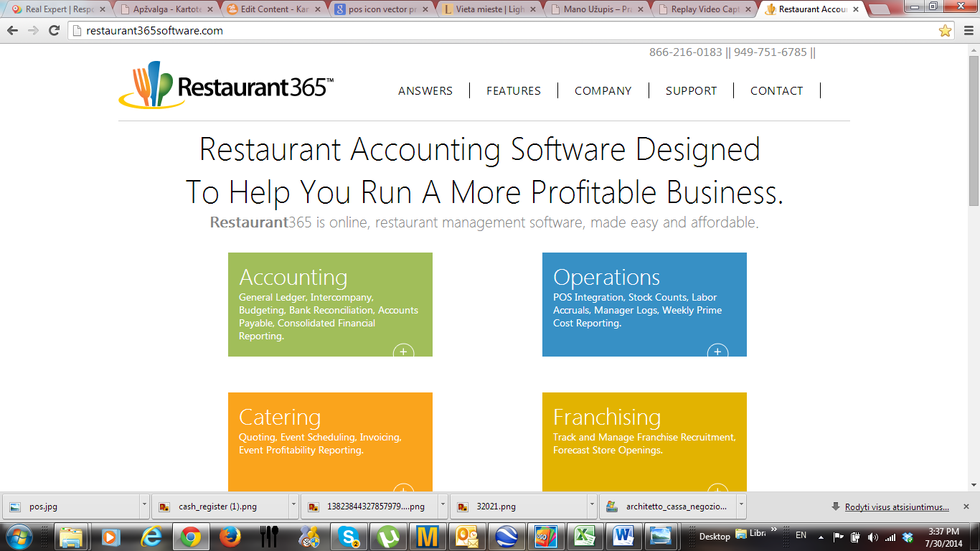Image resolution: width=980 pixels, height=551 pixels.
Task: Close the Real Expert tab
Action: tap(103, 9)
